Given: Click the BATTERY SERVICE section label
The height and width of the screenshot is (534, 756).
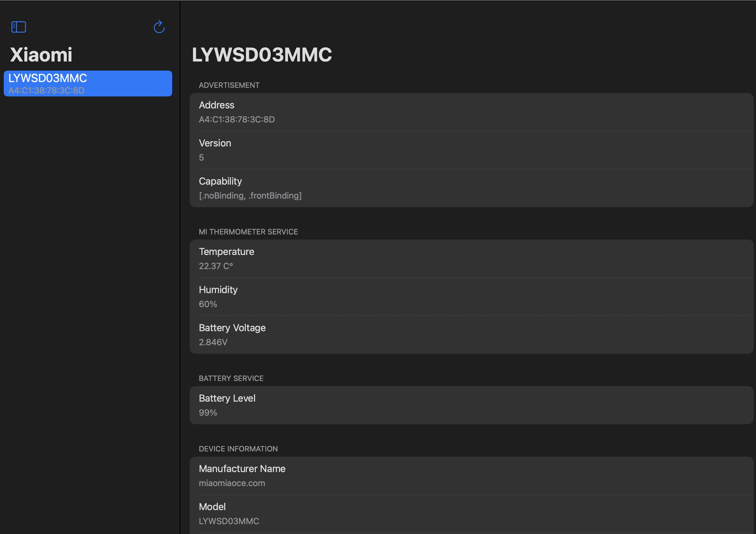Looking at the screenshot, I should 231,378.
